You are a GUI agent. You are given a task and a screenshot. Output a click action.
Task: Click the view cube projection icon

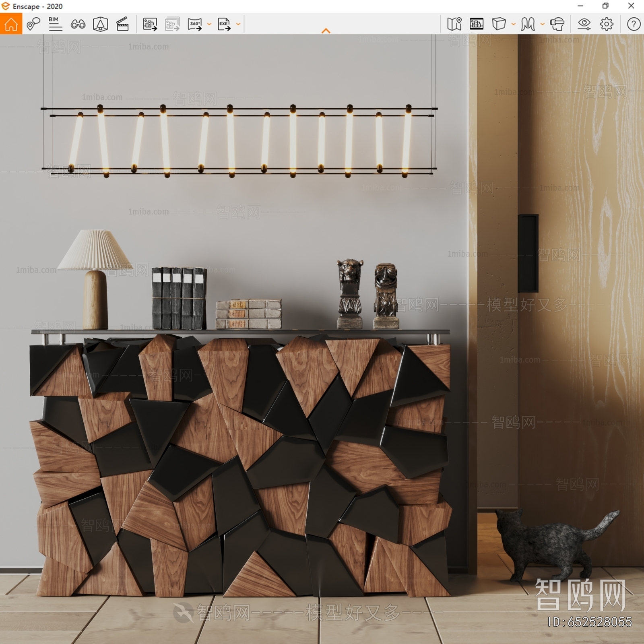tap(499, 24)
